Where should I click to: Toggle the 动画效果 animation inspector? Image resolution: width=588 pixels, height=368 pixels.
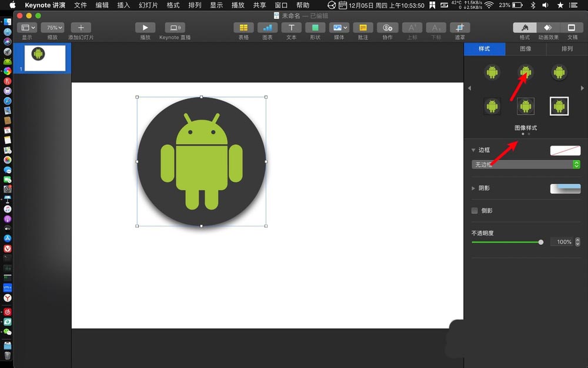(x=548, y=28)
